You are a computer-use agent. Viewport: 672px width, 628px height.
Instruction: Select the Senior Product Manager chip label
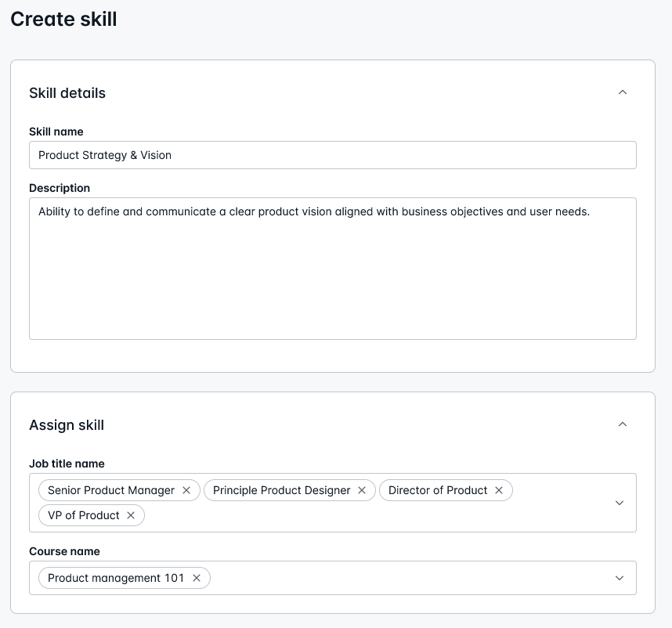[x=111, y=490]
